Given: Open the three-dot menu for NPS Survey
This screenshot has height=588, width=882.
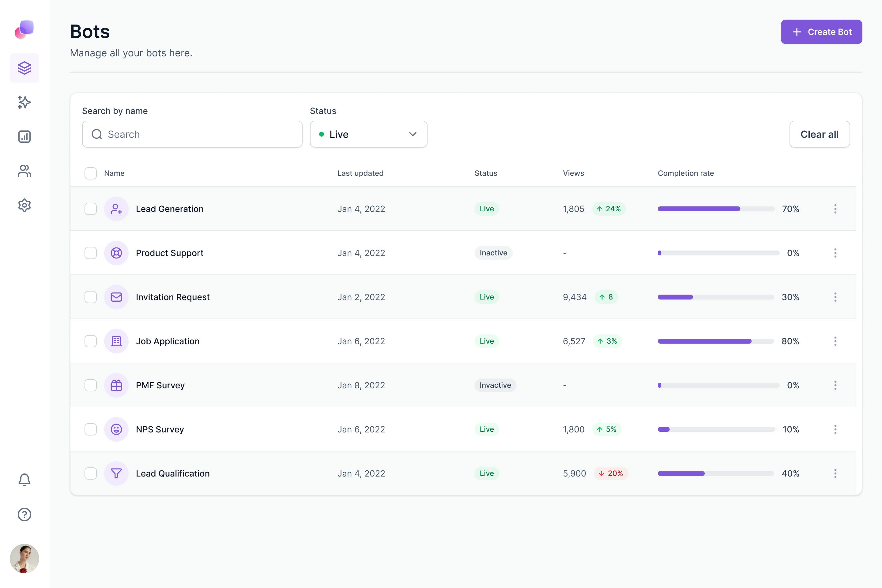Looking at the screenshot, I should [x=835, y=429].
